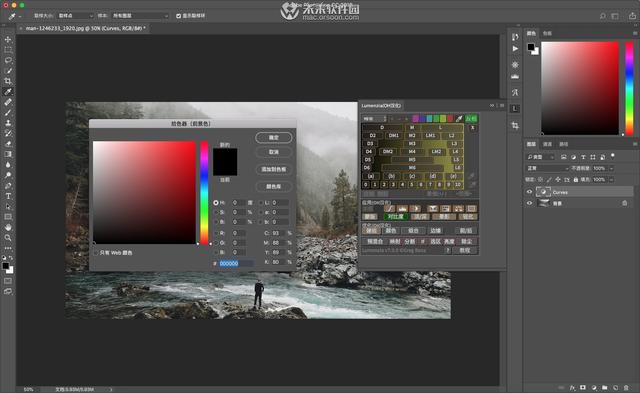Select the R radio button
Image resolution: width=640 pixels, height=393 pixels.
click(x=216, y=233)
